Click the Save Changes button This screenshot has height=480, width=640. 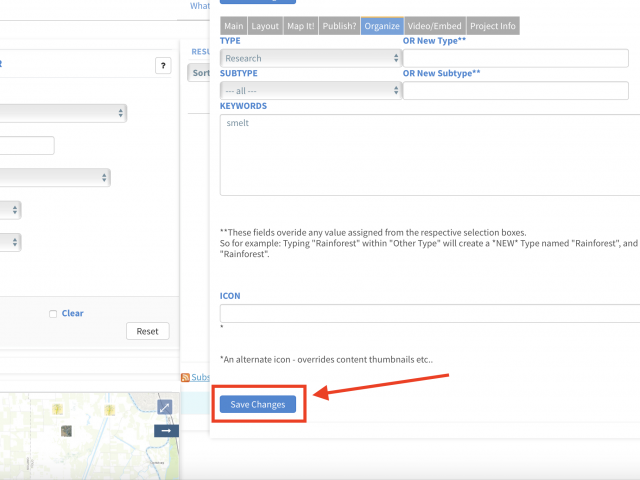[x=258, y=404]
